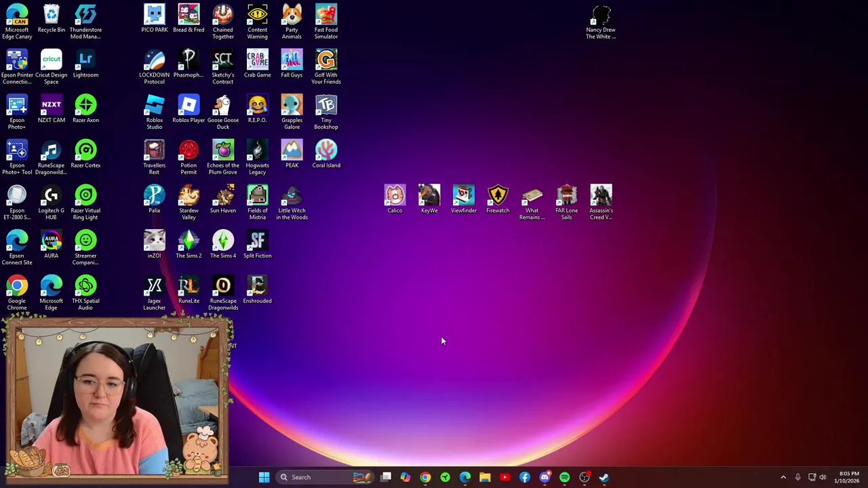The image size is (868, 488).
Task: Open Roblox Studio desktop icon
Action: pos(155,113)
